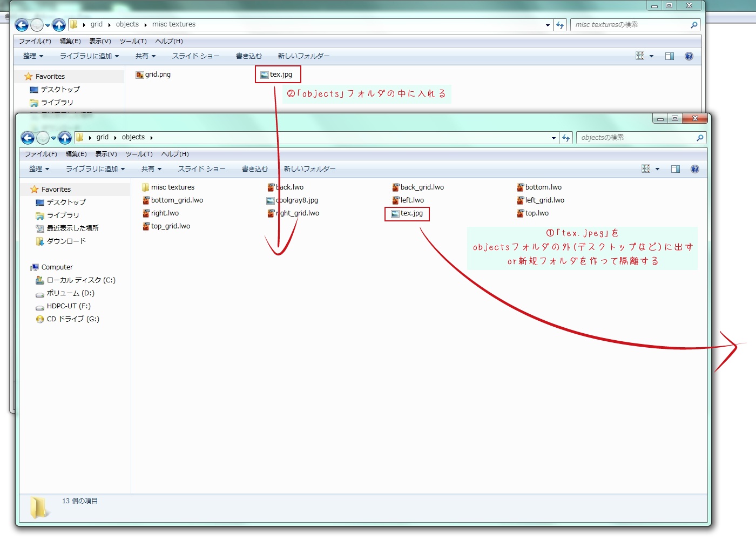Change view icon in objects window toolbar
The width and height of the screenshot is (756, 540).
(x=646, y=169)
